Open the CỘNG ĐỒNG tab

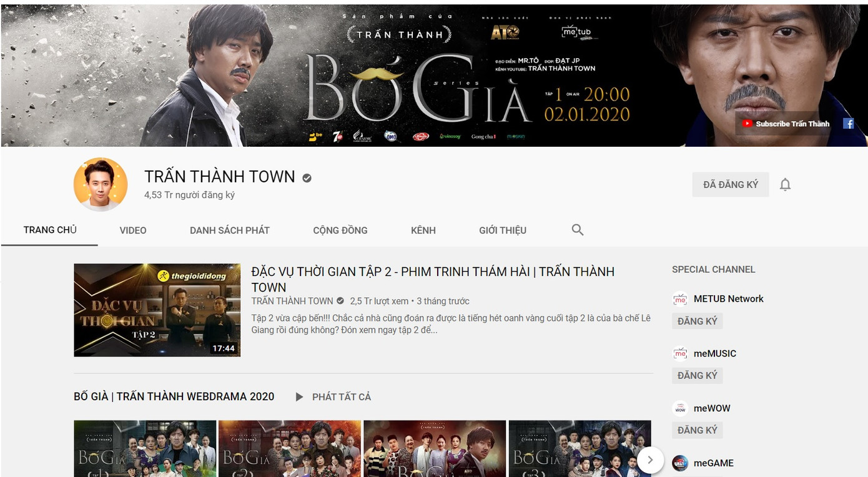[x=340, y=230]
